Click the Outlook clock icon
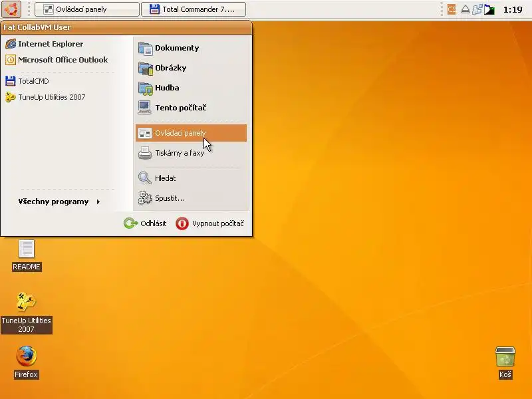 pos(11,60)
